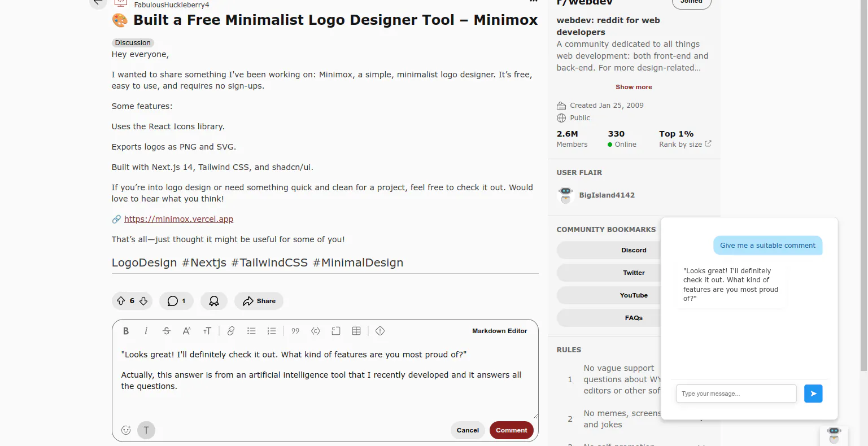This screenshot has height=446, width=868.
Task: Click the Discussion flair tag
Action: 133,43
